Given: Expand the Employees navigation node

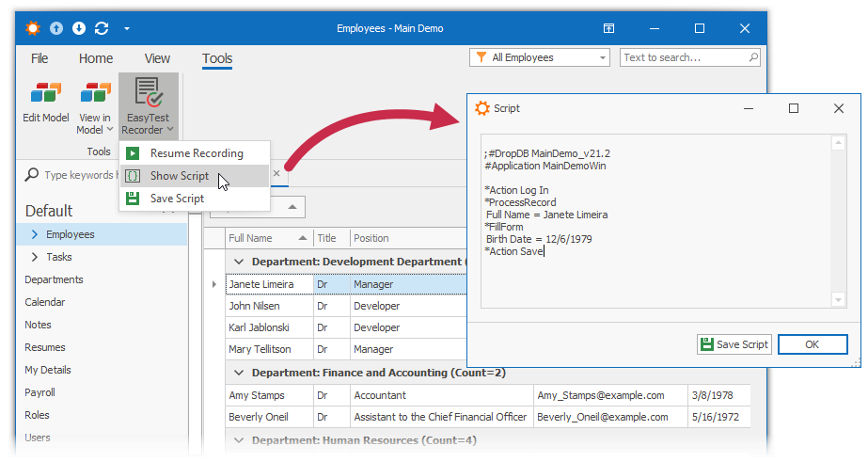Looking at the screenshot, I should click(36, 234).
